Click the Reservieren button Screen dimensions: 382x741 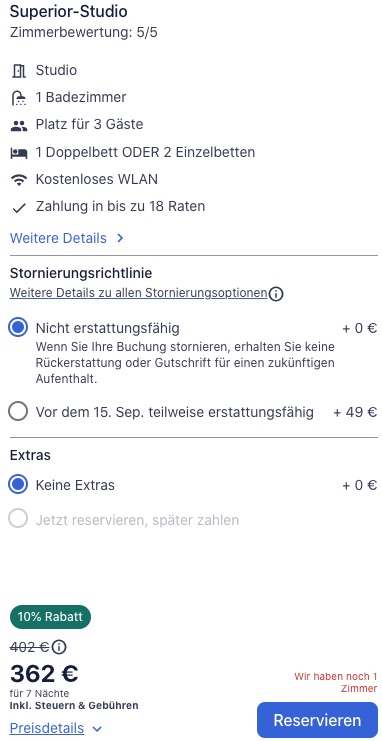click(x=317, y=720)
